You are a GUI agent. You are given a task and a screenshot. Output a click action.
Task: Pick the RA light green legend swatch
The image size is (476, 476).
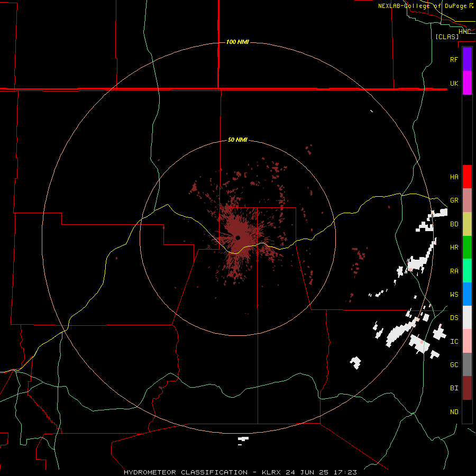[x=467, y=270]
